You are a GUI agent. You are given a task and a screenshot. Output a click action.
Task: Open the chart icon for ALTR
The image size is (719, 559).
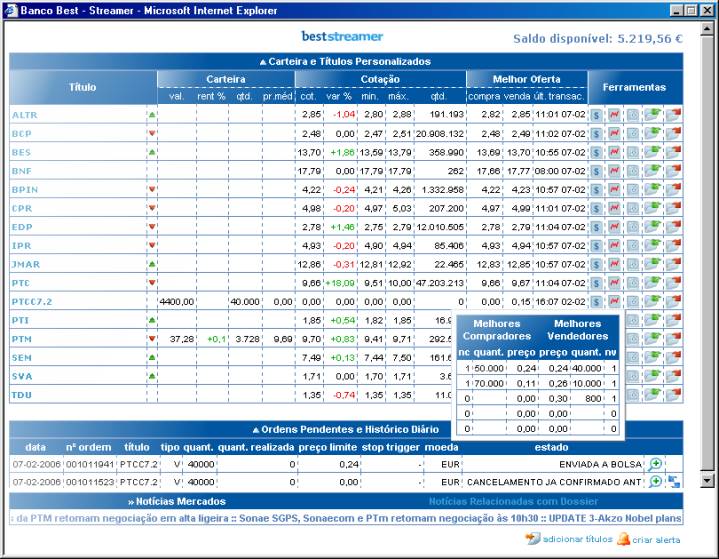tap(614, 115)
